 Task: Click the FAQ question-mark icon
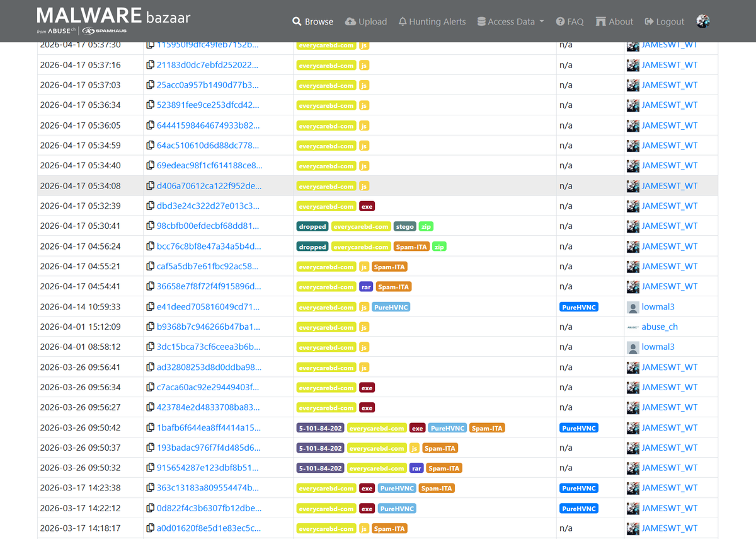[559, 21]
